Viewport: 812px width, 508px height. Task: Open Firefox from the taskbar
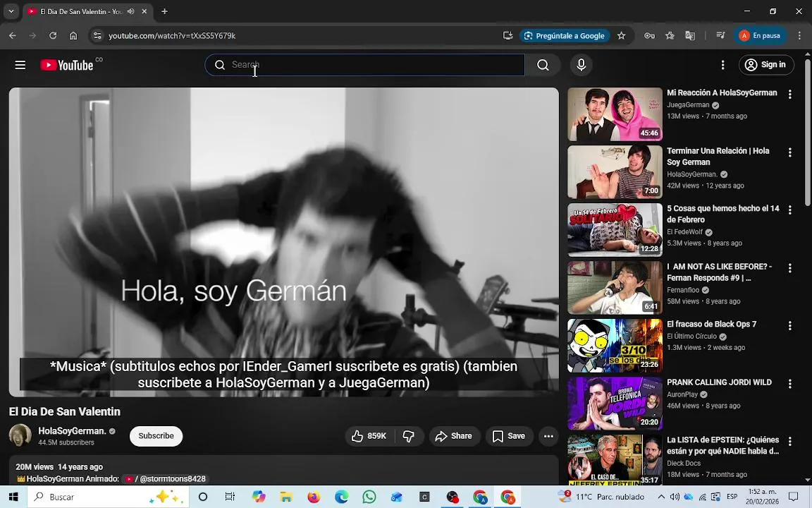pyautogui.click(x=314, y=497)
